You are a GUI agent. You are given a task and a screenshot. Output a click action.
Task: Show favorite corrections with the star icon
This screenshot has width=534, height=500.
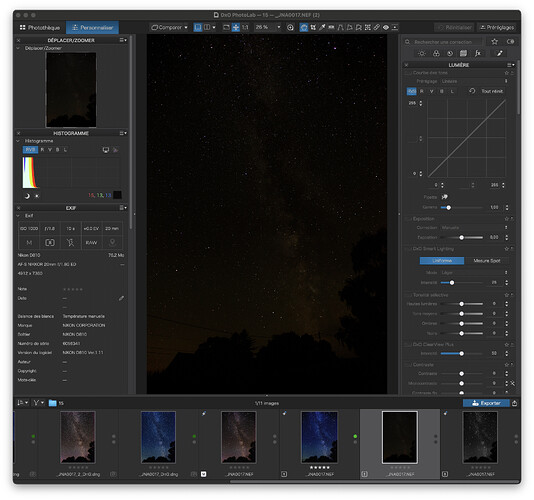coord(494,42)
